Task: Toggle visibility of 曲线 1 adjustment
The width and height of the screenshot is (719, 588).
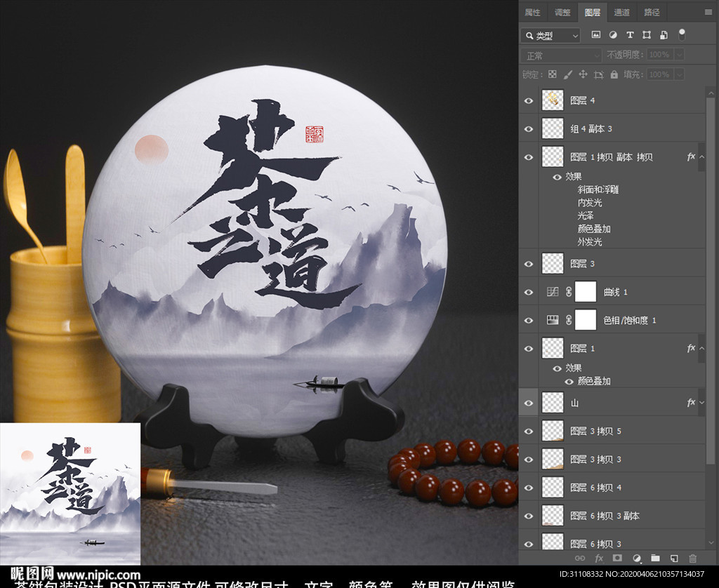Action: pos(528,292)
